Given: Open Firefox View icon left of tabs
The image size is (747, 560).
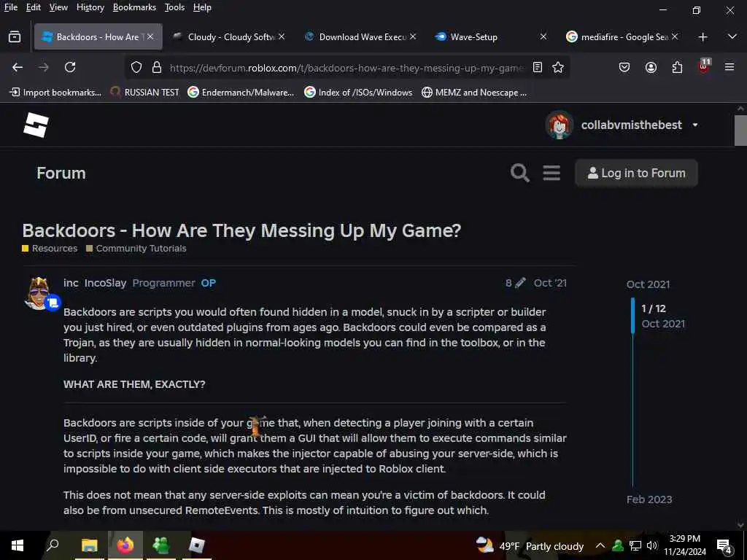Looking at the screenshot, I should pyautogui.click(x=15, y=36).
